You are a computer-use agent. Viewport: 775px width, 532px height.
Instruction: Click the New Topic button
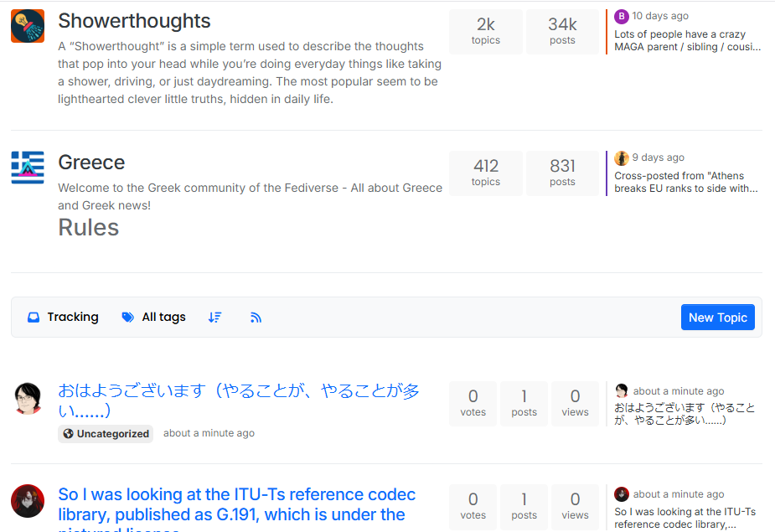click(717, 317)
